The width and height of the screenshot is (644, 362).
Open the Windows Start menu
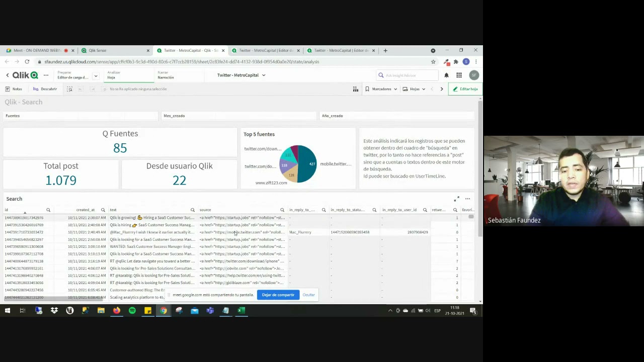(7, 311)
